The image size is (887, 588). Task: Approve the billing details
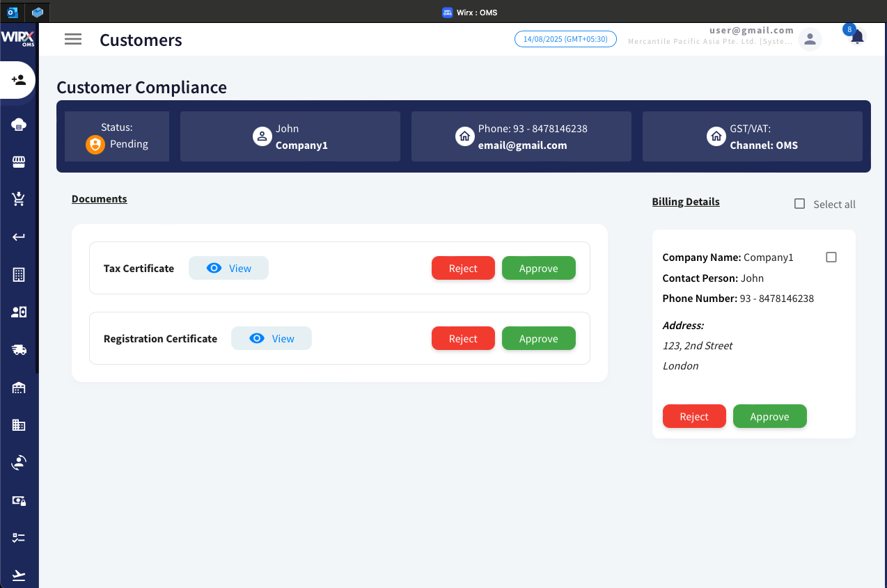(769, 417)
